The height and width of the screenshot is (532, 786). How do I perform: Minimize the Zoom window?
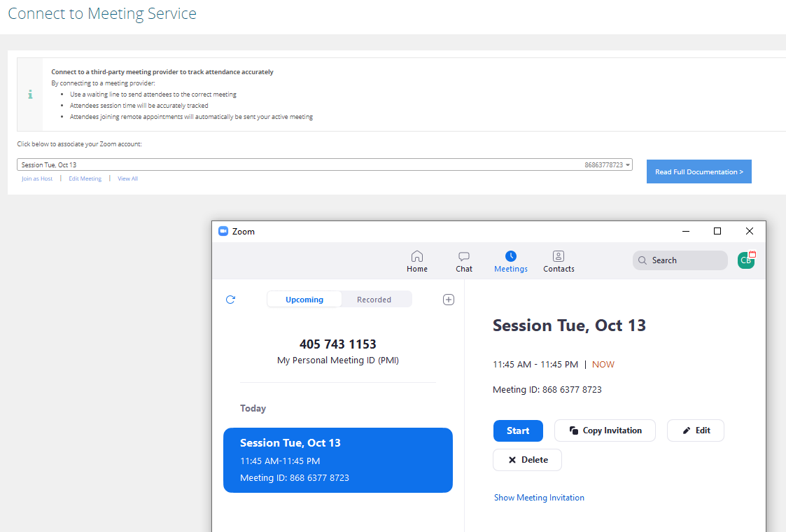tap(686, 231)
